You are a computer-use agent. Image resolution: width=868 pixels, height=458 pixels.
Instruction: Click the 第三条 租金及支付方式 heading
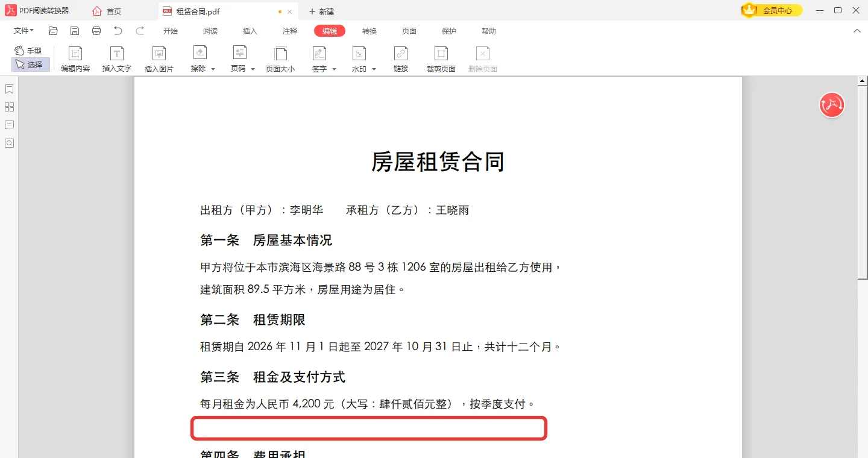273,377
